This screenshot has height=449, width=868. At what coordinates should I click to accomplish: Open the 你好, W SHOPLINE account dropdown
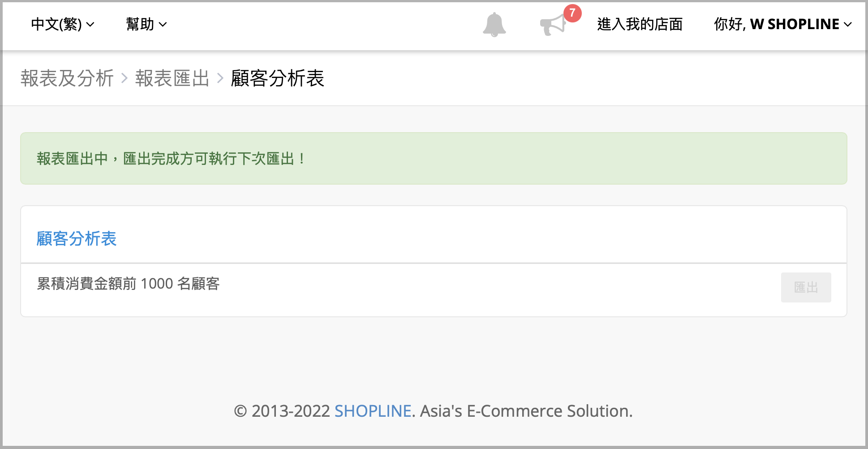(782, 24)
